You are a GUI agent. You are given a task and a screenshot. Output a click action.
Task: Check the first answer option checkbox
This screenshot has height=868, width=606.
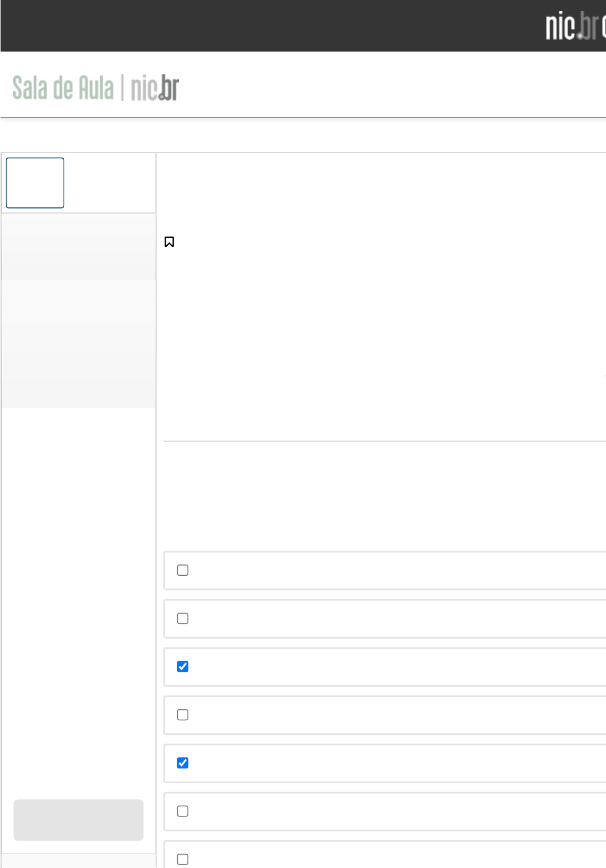(183, 570)
